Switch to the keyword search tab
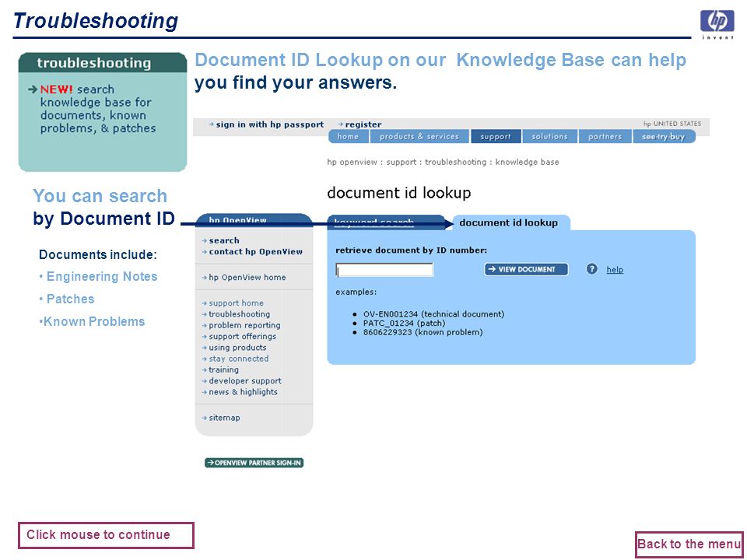This screenshot has width=747, height=560. pyautogui.click(x=374, y=222)
